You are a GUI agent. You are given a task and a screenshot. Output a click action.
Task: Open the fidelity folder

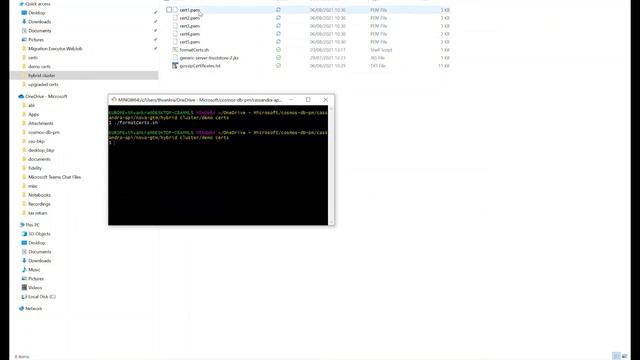[x=35, y=168]
